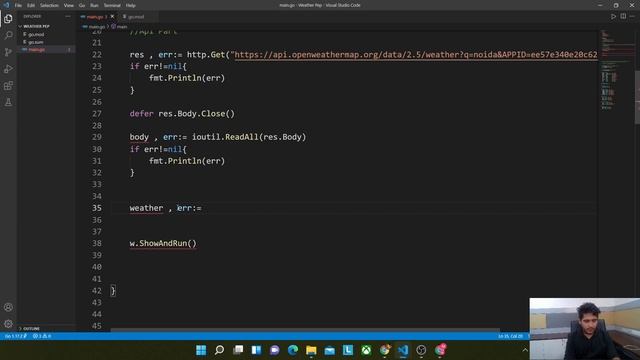Click the horizontal editor scrollbar
This screenshot has height=360, width=640.
pos(305,329)
